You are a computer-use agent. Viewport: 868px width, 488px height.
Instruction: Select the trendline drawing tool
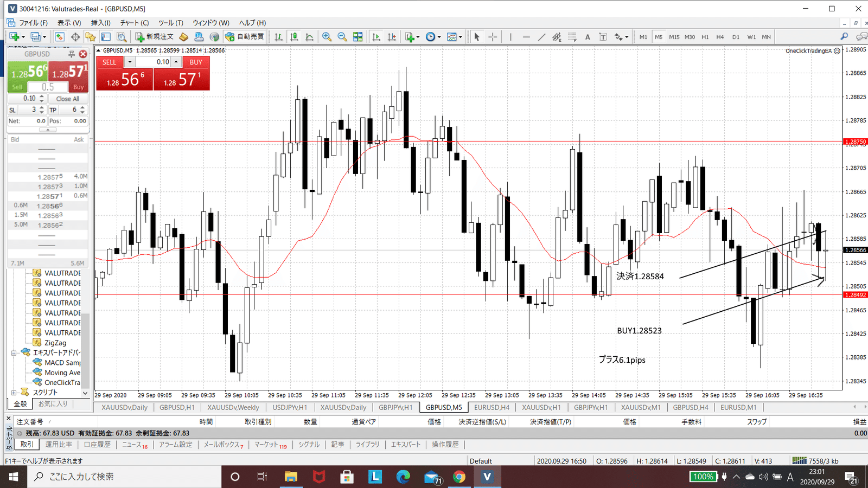pos(541,37)
